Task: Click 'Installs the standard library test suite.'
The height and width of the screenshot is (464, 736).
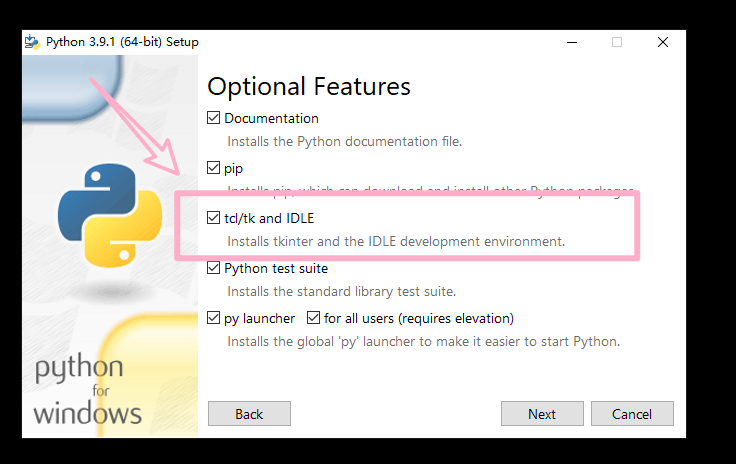Action: [x=342, y=291]
